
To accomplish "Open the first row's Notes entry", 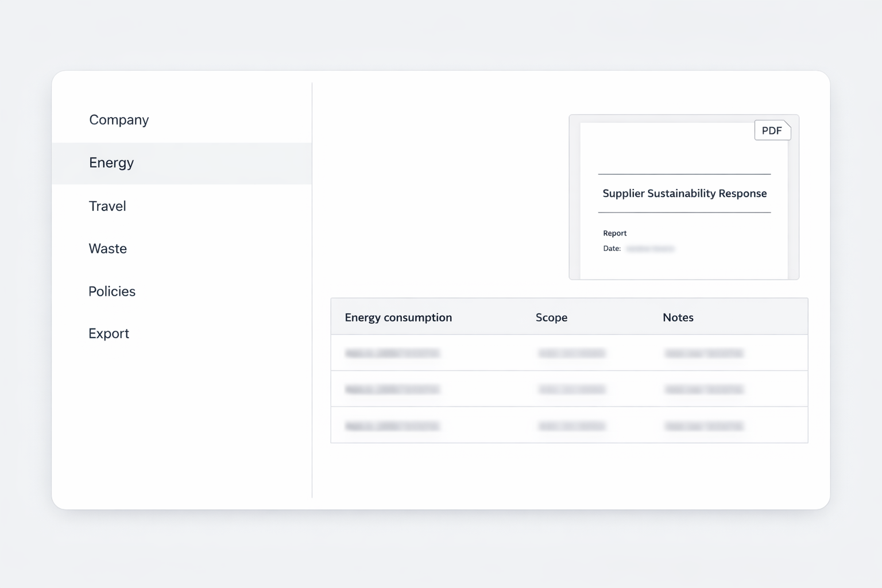I will 705,353.
